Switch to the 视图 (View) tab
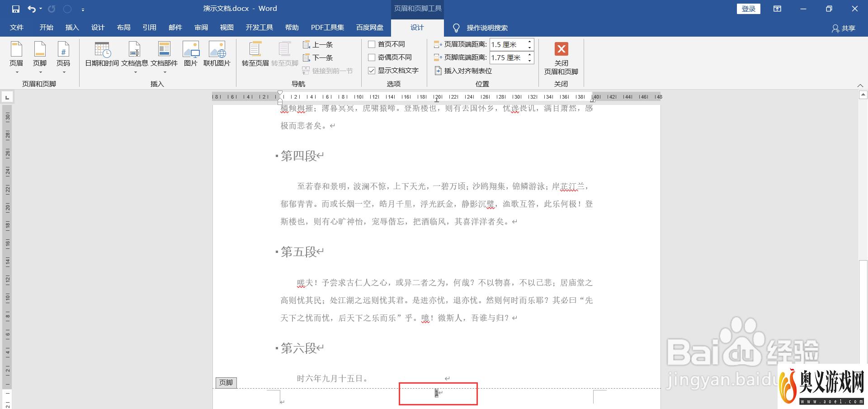 tap(226, 28)
